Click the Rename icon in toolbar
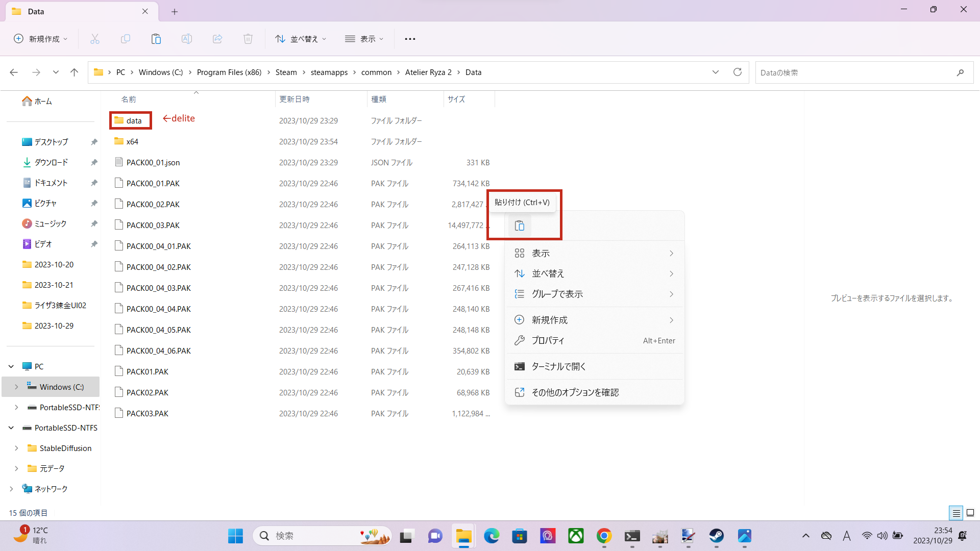Image resolution: width=980 pixels, height=551 pixels. [x=187, y=39]
